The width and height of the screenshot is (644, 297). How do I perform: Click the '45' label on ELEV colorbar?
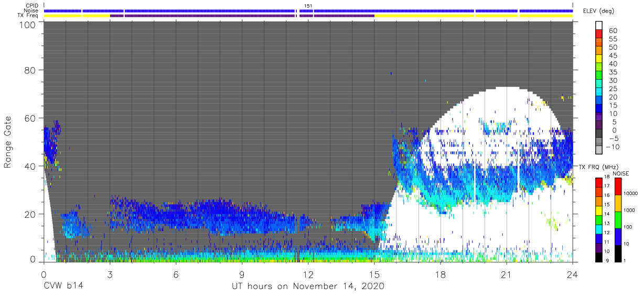[x=612, y=56]
